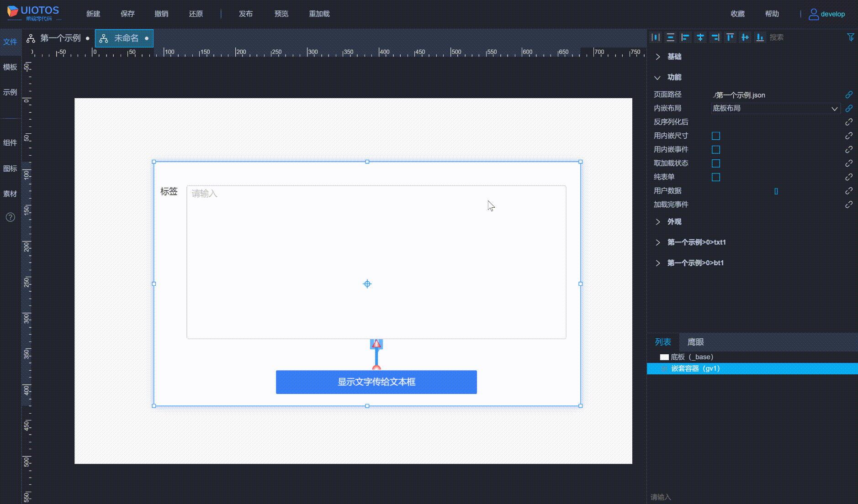Switch to the 第一个示例 tab

click(58, 38)
